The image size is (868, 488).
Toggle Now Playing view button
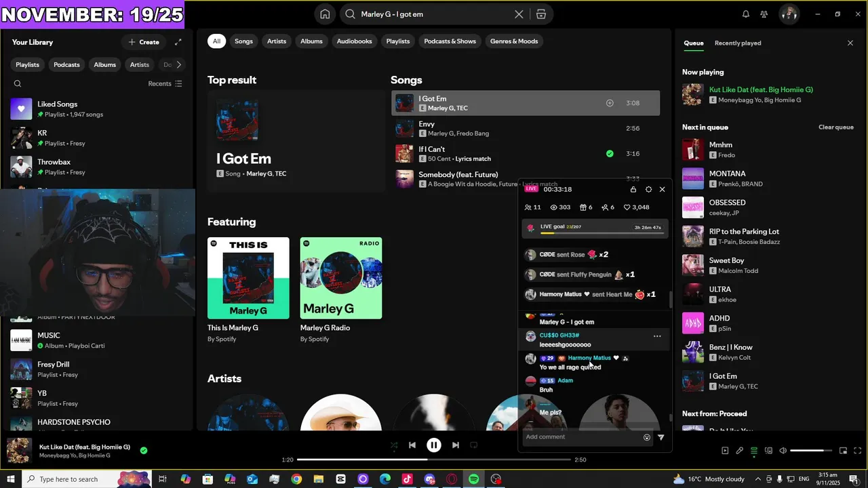click(x=725, y=451)
